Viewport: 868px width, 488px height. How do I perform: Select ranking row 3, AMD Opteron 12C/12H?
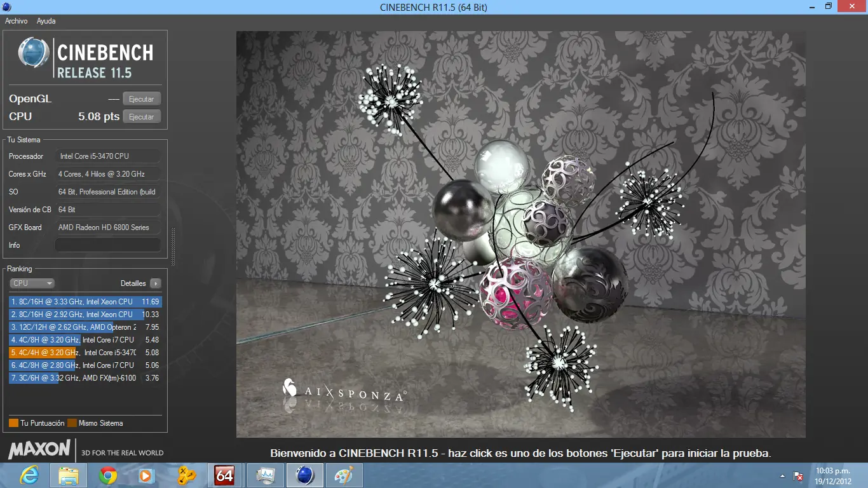click(85, 327)
